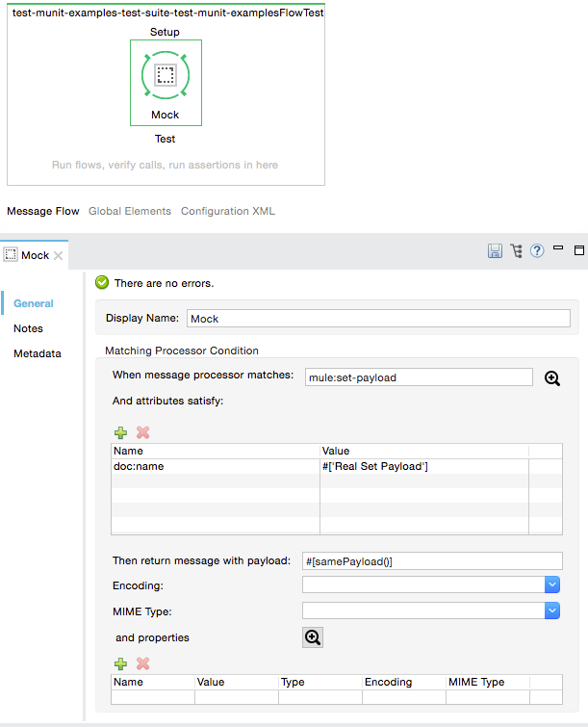Remove attribute using the upper red X
This screenshot has height=727, width=588.
pyautogui.click(x=142, y=433)
